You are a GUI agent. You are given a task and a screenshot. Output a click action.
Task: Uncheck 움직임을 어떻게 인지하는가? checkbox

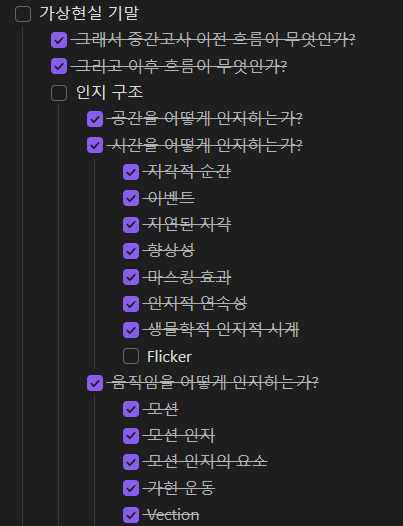95,383
